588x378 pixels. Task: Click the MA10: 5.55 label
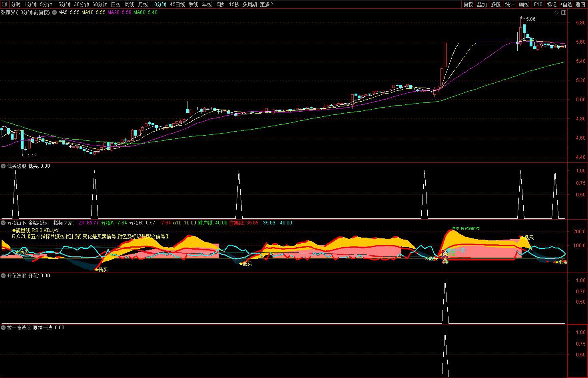[94, 12]
